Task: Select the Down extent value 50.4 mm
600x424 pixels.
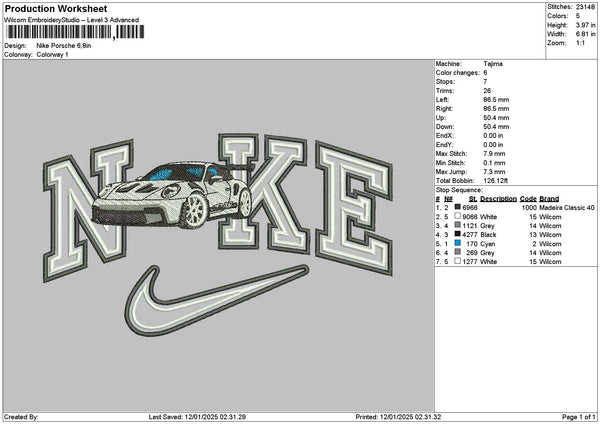Action: [496, 127]
